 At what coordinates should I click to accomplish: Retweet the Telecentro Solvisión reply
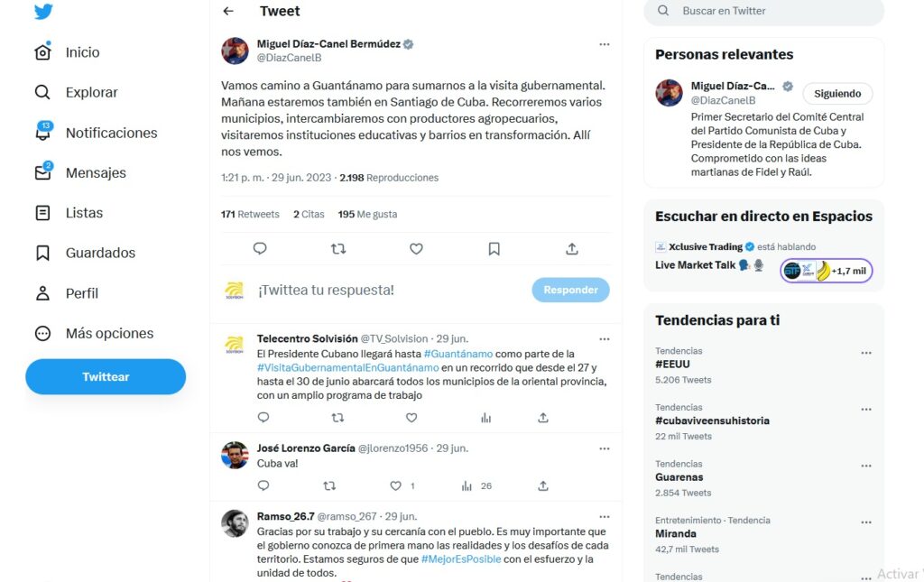337,418
